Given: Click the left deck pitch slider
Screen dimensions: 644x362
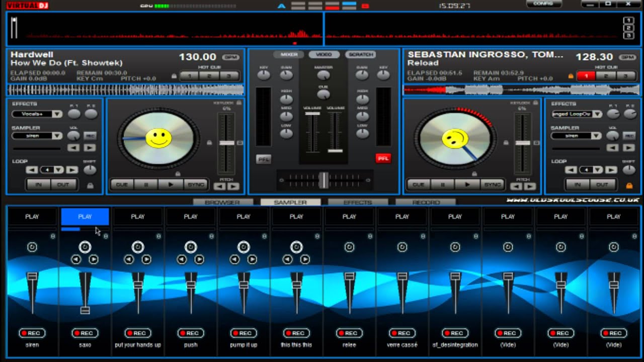Looking at the screenshot, I should [227, 143].
